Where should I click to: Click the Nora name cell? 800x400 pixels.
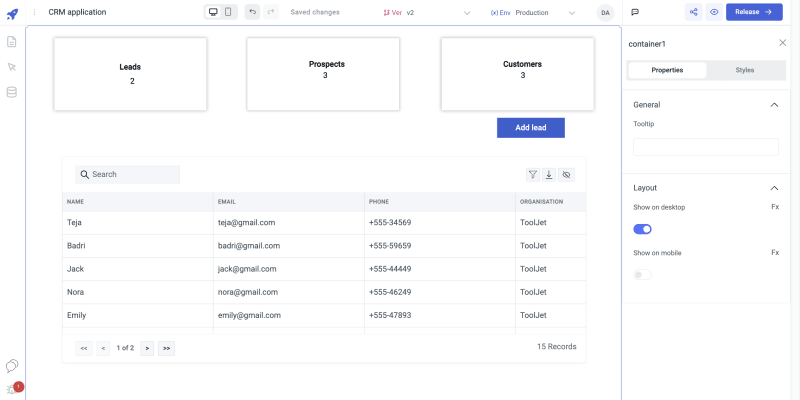point(138,292)
